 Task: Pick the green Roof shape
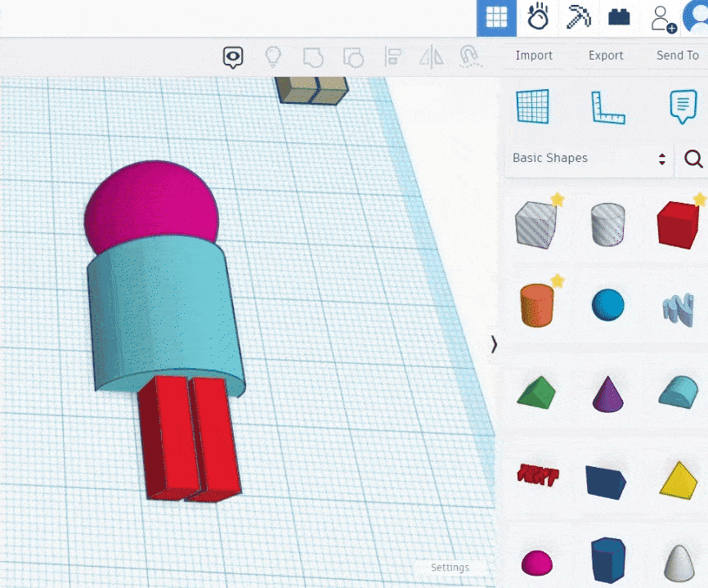click(x=537, y=393)
